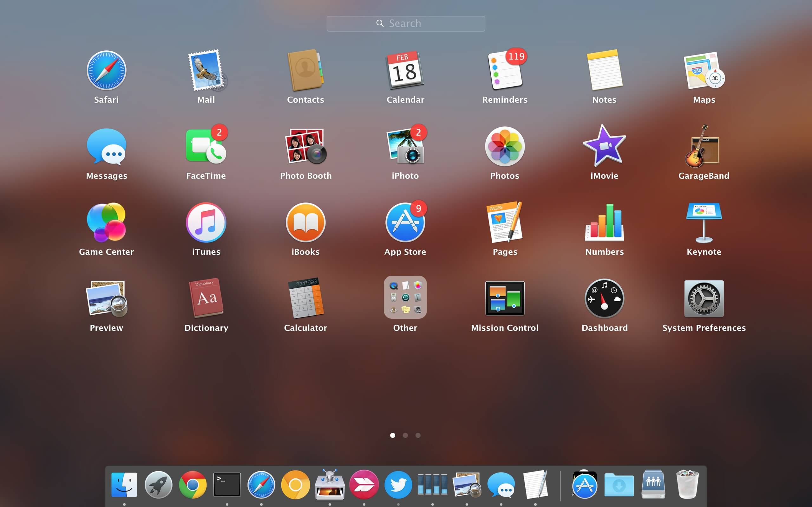Open the Trash in the Dock
This screenshot has height=507, width=812.
pyautogui.click(x=687, y=484)
